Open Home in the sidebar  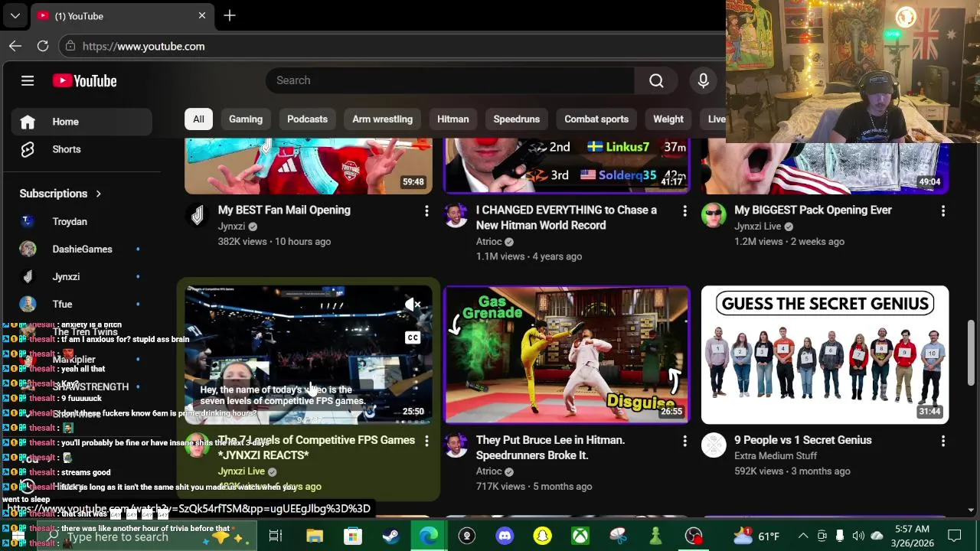(82, 122)
